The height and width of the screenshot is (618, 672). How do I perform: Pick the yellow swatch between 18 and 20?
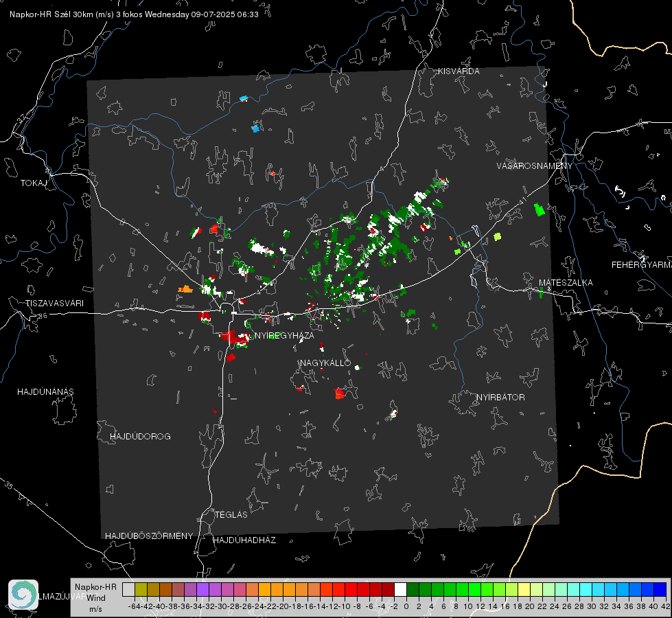[x=524, y=590]
